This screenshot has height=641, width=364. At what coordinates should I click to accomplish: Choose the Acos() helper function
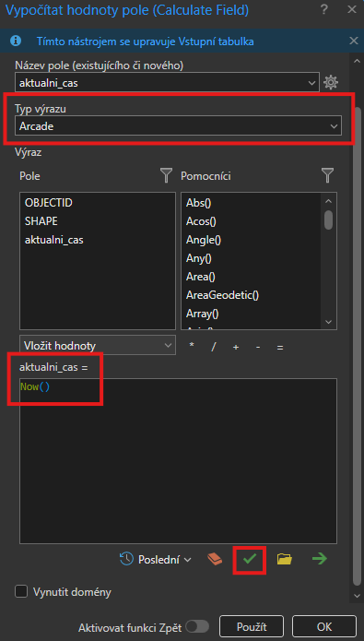click(201, 221)
